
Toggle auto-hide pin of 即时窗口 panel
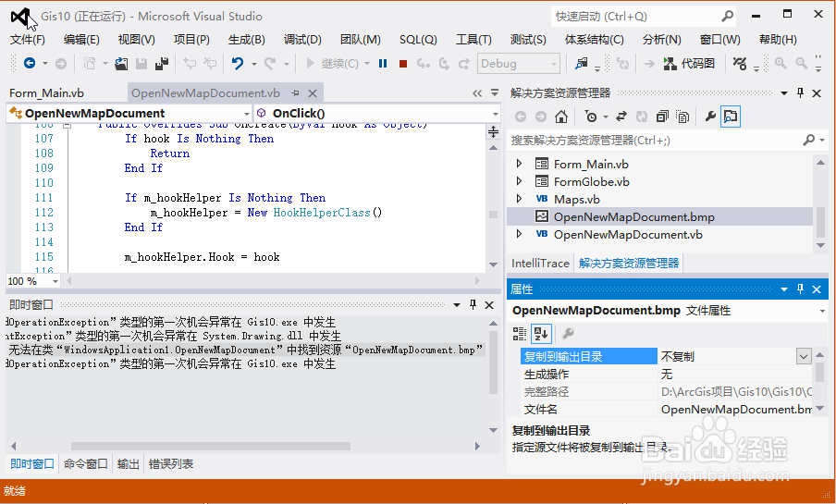click(x=473, y=304)
